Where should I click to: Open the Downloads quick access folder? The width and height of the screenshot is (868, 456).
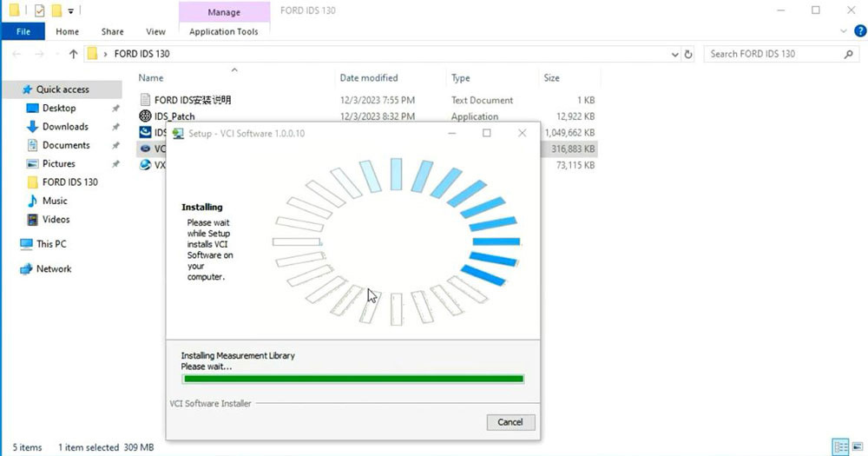pyautogui.click(x=65, y=126)
